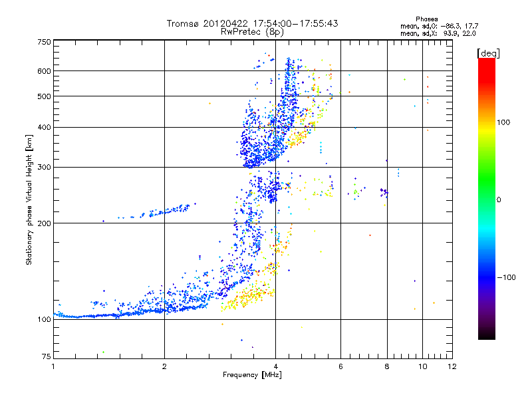The width and height of the screenshot is (532, 399).
Task: Click the x-axis tick label '6'
Action: 340,366
